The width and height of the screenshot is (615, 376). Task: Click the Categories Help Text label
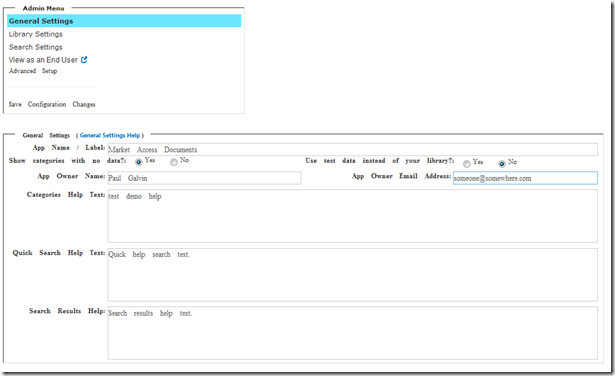[x=66, y=194]
